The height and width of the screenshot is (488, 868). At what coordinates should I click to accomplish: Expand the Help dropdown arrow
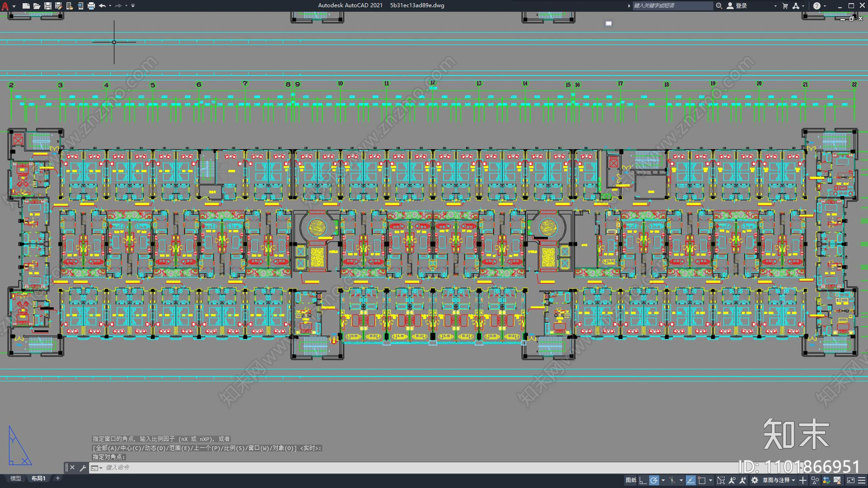[825, 5]
